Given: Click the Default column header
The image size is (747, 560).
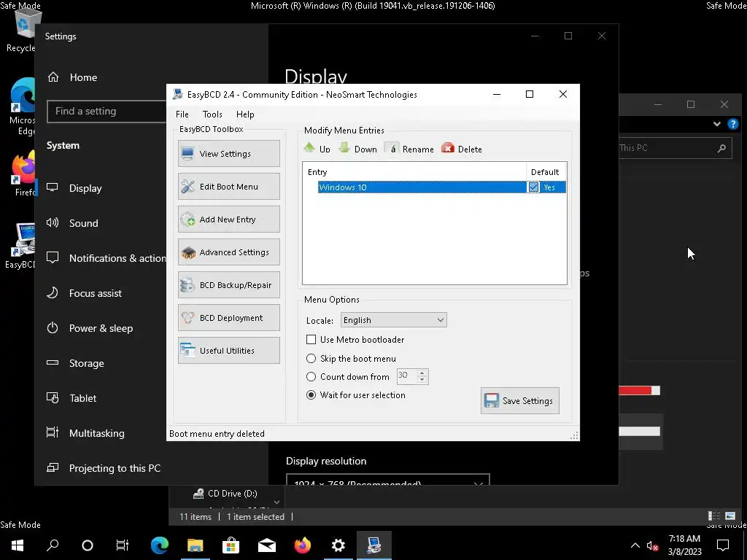Looking at the screenshot, I should [x=546, y=172].
